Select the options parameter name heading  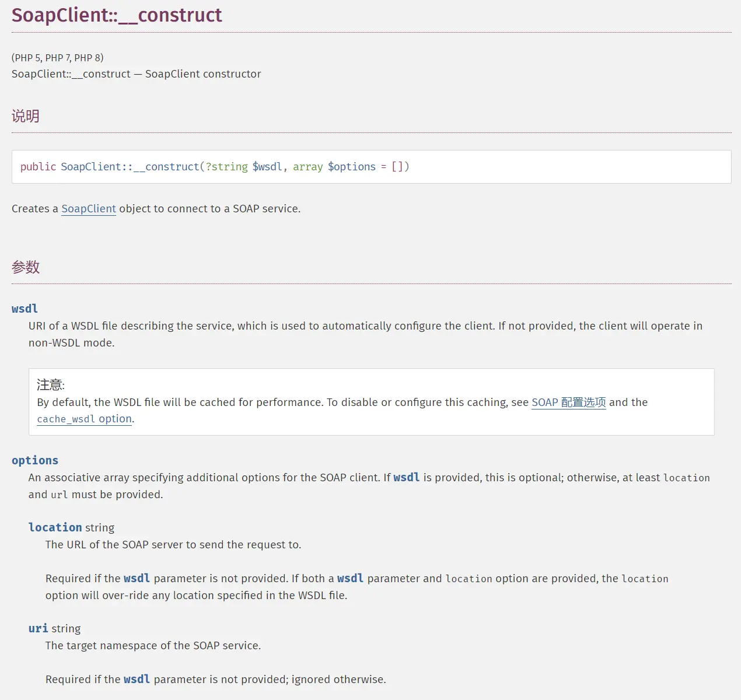click(35, 460)
